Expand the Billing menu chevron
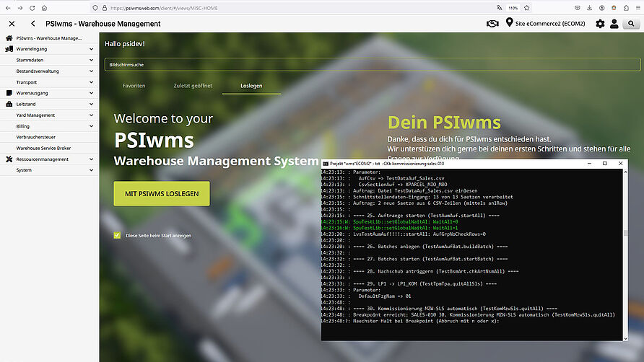 coord(91,126)
